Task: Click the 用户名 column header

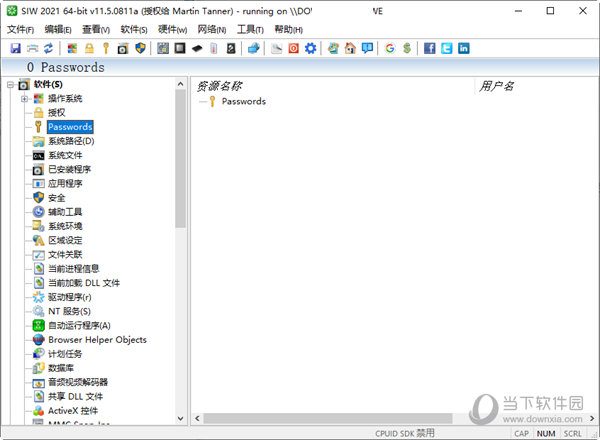Action: point(496,86)
